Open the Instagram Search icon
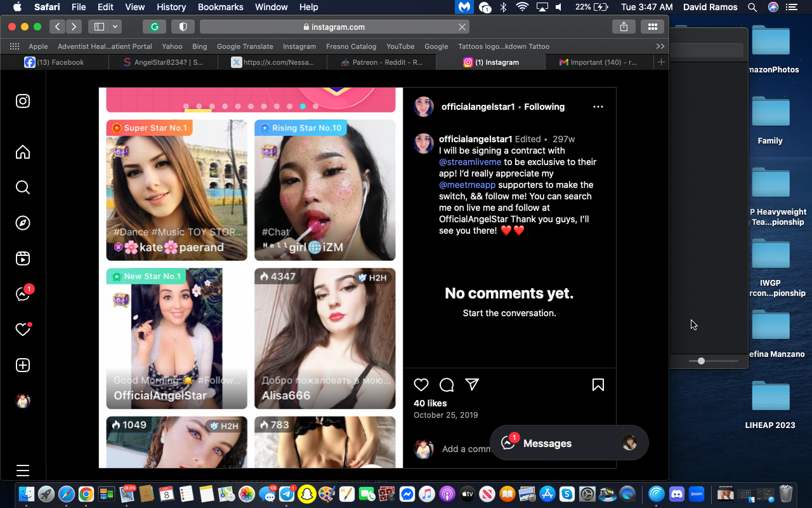The image size is (812, 508). (23, 187)
